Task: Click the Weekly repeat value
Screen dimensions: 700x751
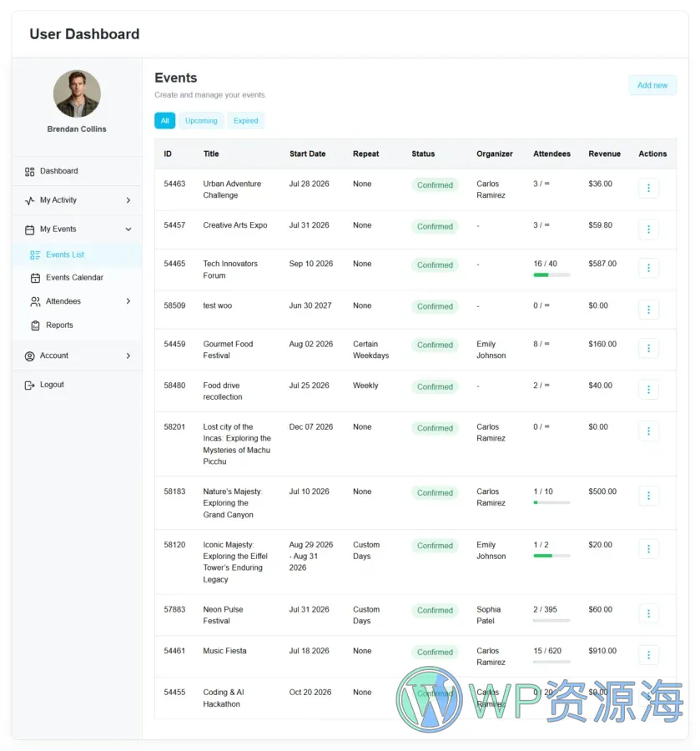Action: 365,386
